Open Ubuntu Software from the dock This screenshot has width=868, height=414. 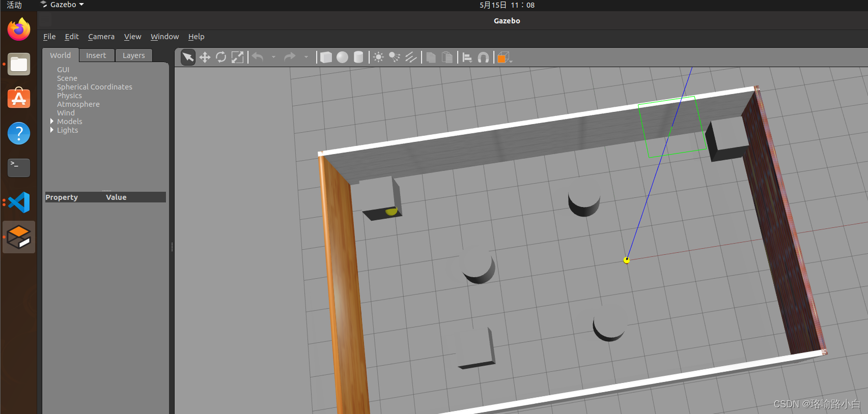[19, 98]
